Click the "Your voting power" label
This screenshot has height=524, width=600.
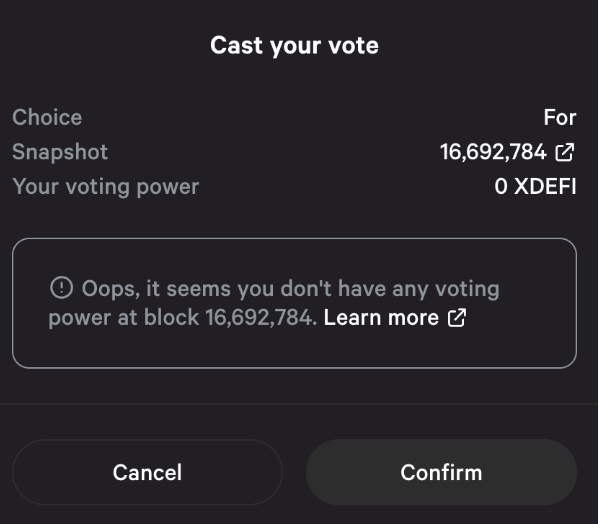click(105, 186)
